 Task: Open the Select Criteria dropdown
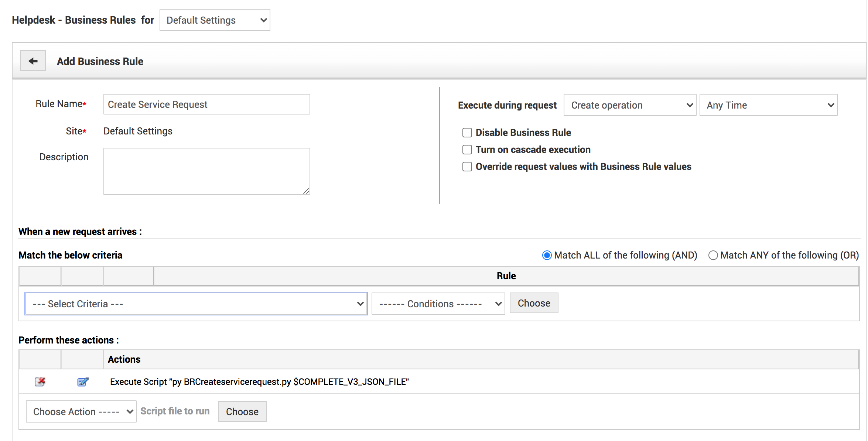[x=196, y=304]
